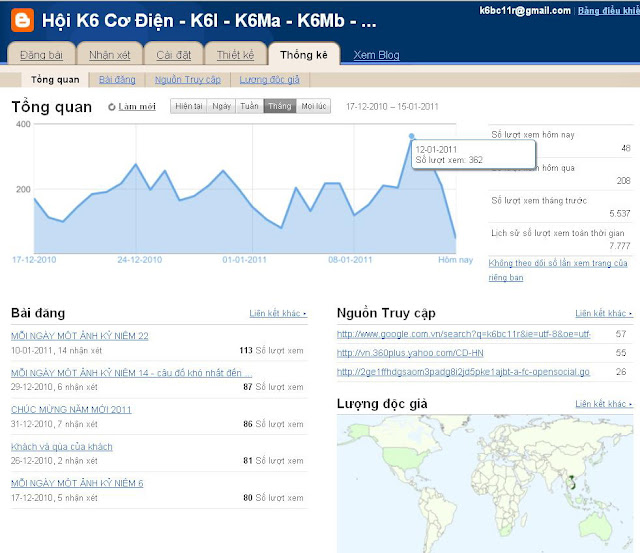Viewport: 640px width, 553px height.
Task: Open the Nguồn Truy cập sub-tab
Action: pos(188,80)
